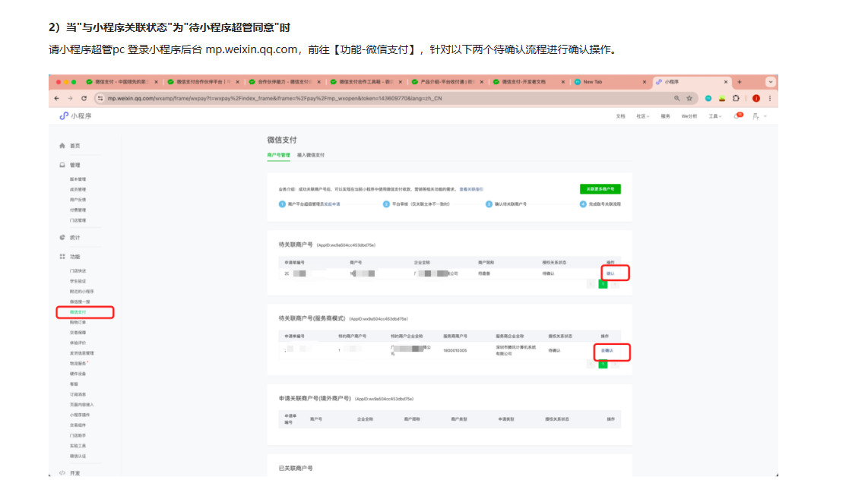
Task: Click the green-yellow extension icon
Action: pos(722,99)
